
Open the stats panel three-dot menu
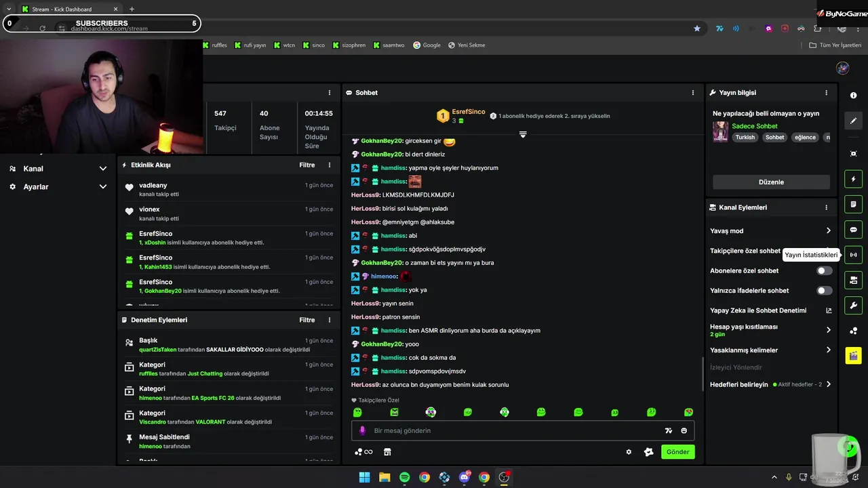coord(330,93)
